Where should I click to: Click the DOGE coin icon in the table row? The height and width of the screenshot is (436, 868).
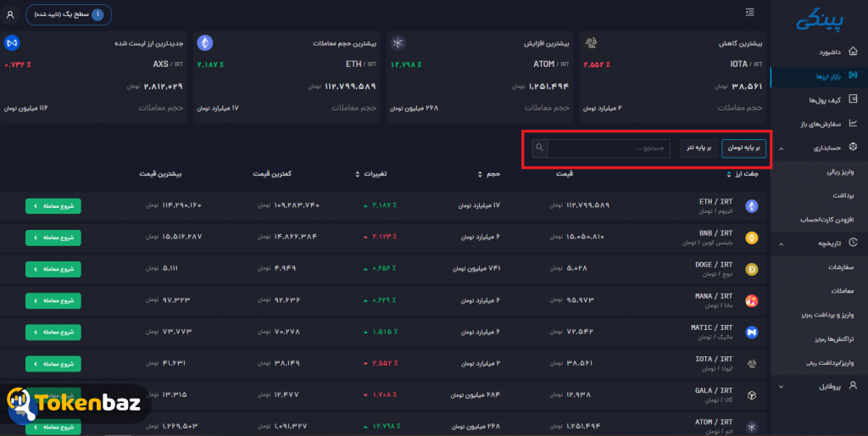(751, 269)
